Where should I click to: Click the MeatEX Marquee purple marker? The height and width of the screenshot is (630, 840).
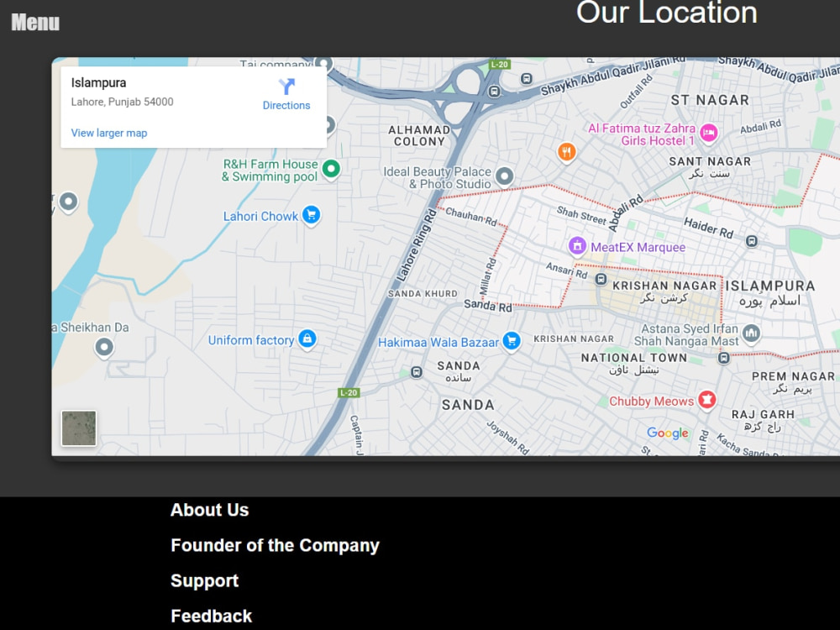click(577, 246)
